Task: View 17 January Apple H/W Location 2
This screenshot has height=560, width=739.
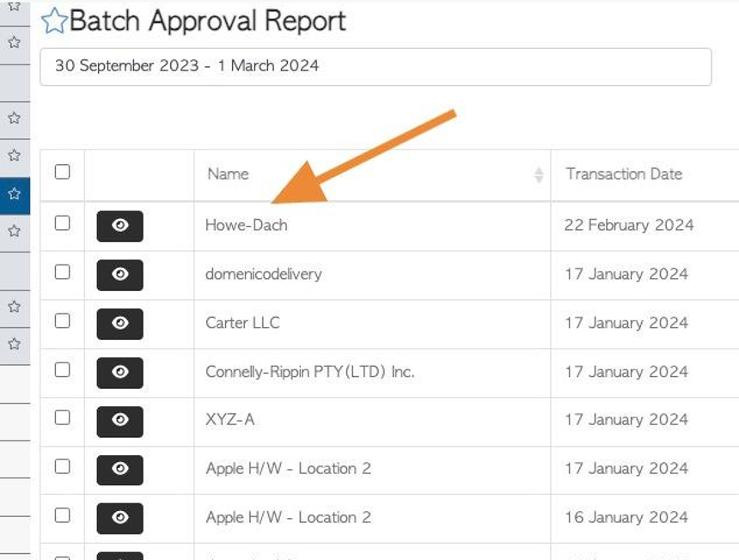Action: coord(119,470)
